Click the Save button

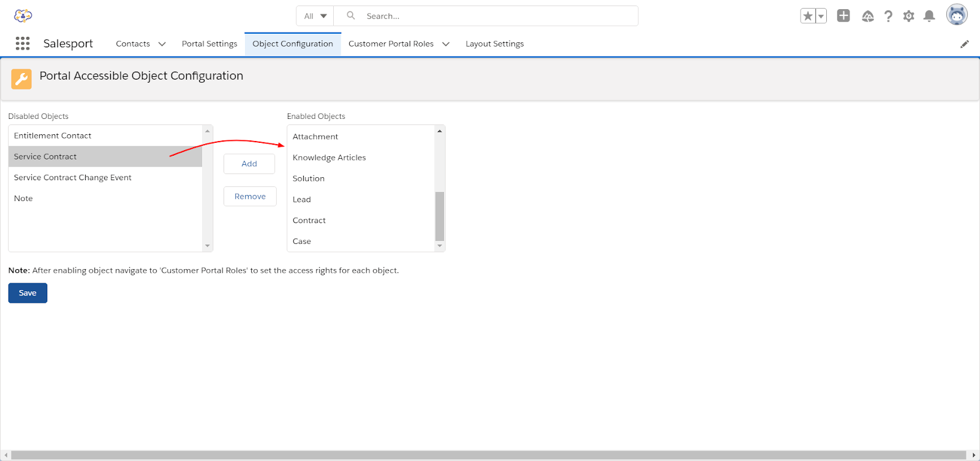[28, 293]
